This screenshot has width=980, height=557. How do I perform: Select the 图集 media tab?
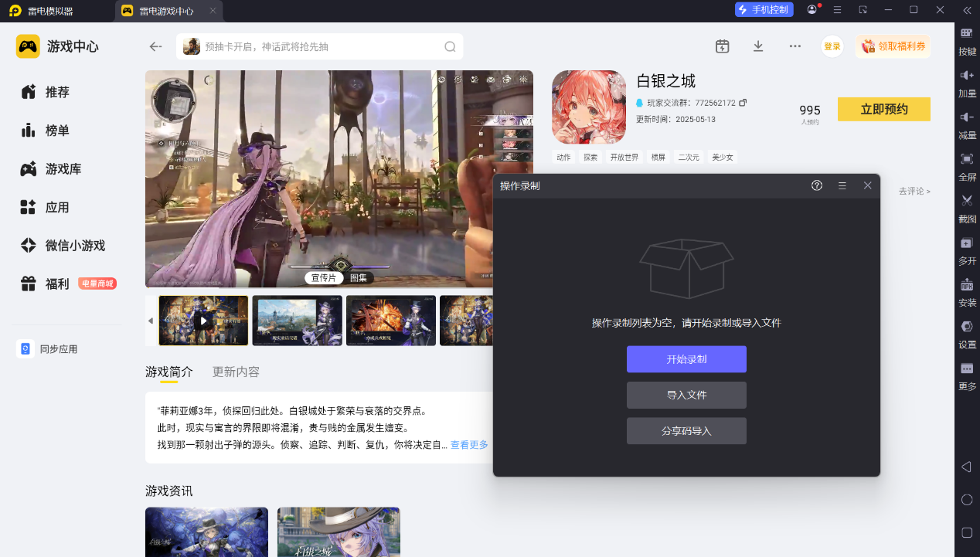click(359, 278)
